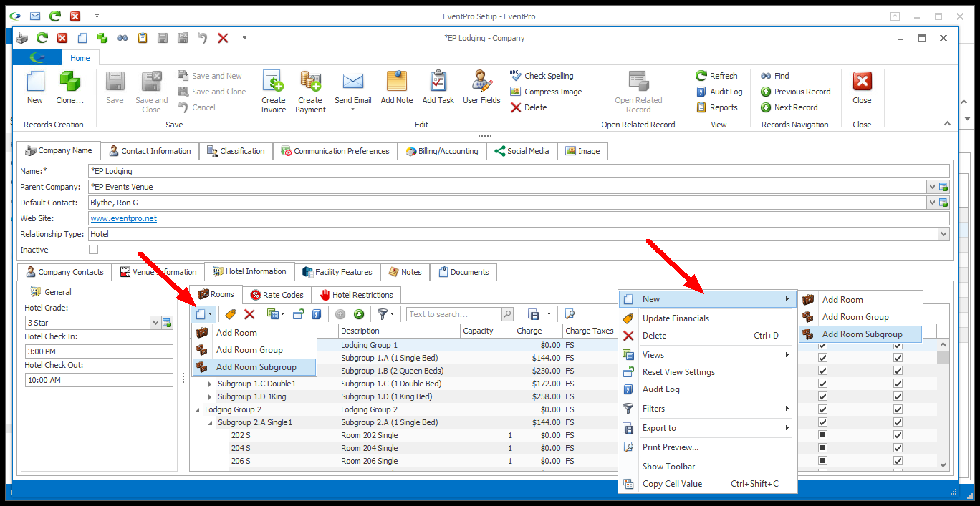Click the red X Delete ribbon command

(529, 107)
